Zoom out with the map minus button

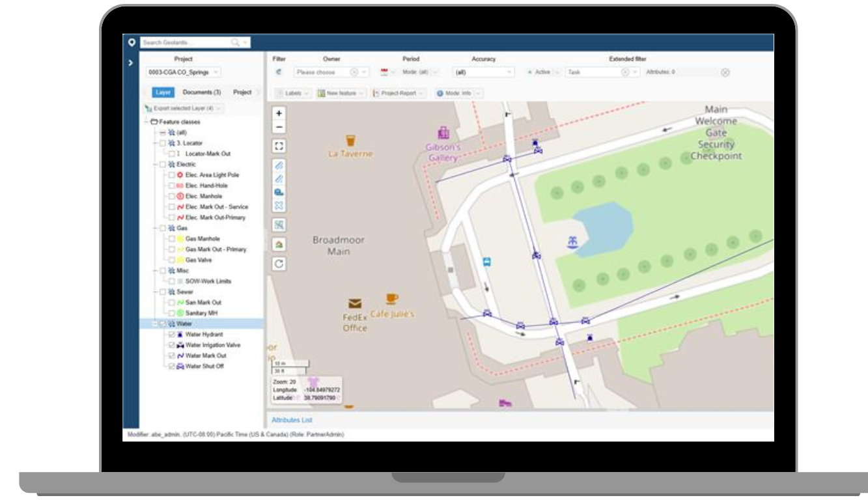(279, 126)
